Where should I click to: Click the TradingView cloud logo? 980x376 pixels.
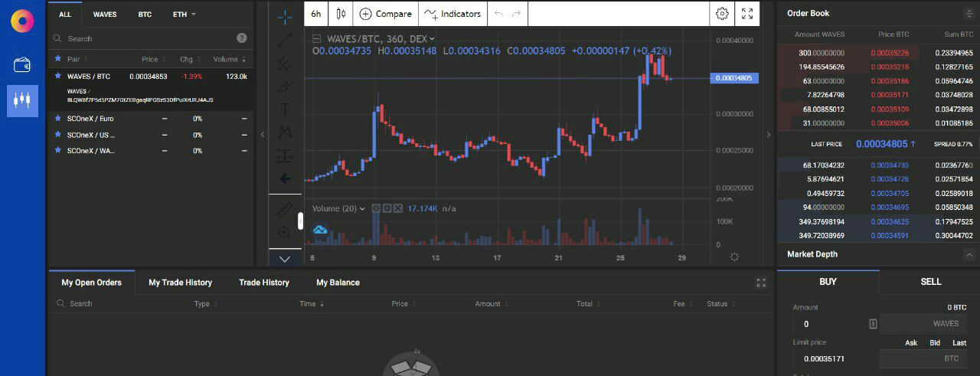(x=320, y=229)
